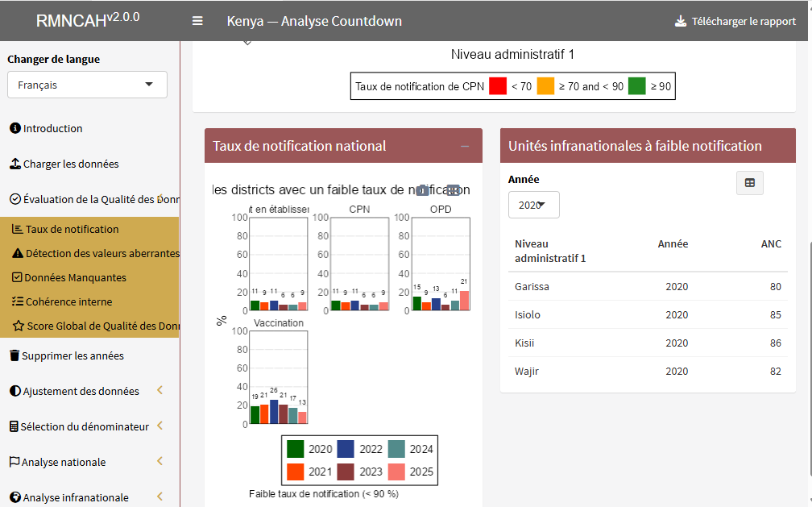
Task: Click the ANC column header
Action: [771, 243]
